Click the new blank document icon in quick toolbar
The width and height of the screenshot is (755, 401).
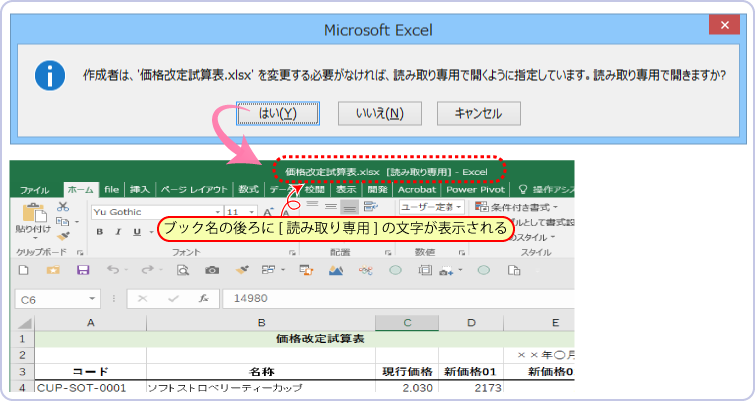coord(24,270)
